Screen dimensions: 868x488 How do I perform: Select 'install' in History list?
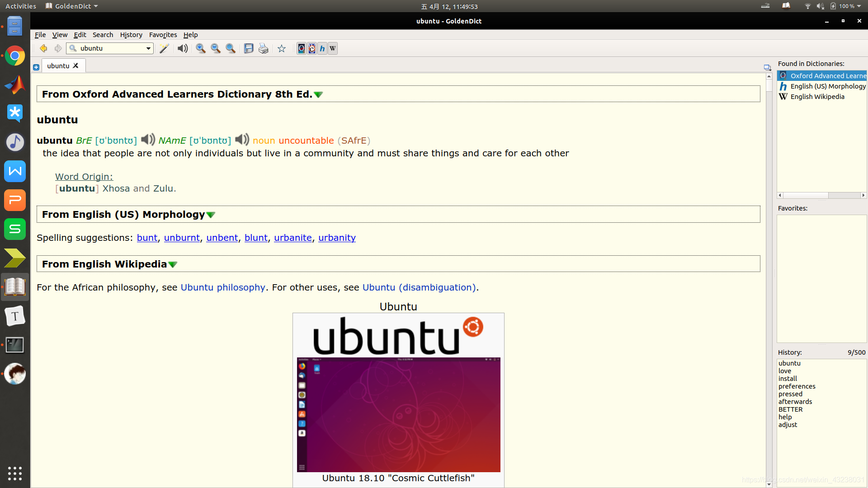788,379
